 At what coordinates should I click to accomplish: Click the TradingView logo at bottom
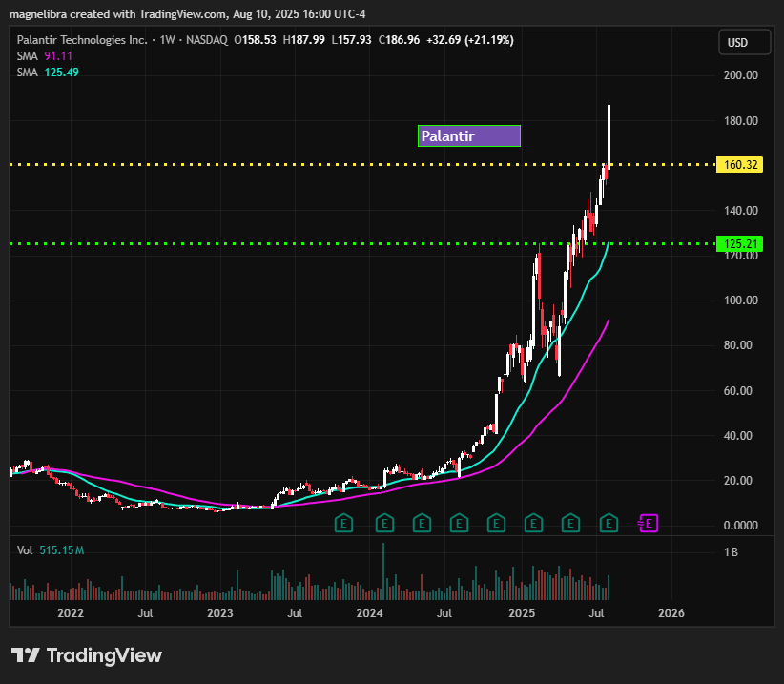87,655
